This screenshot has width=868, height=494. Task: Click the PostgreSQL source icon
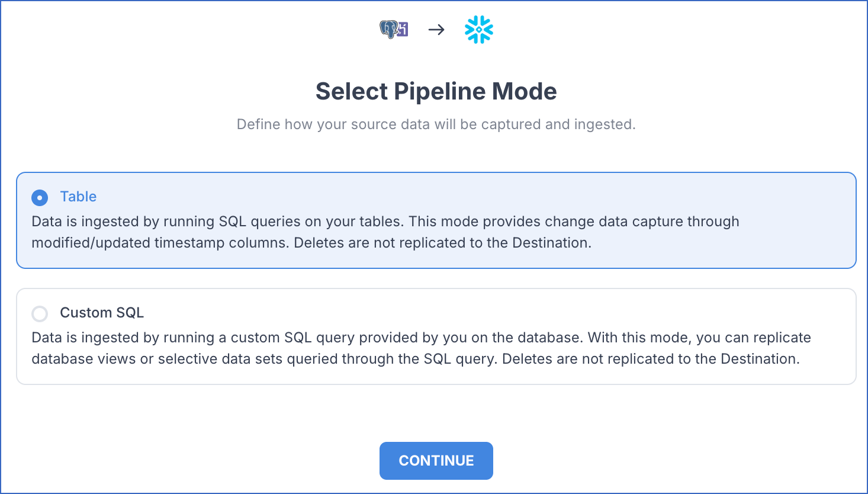coord(394,29)
